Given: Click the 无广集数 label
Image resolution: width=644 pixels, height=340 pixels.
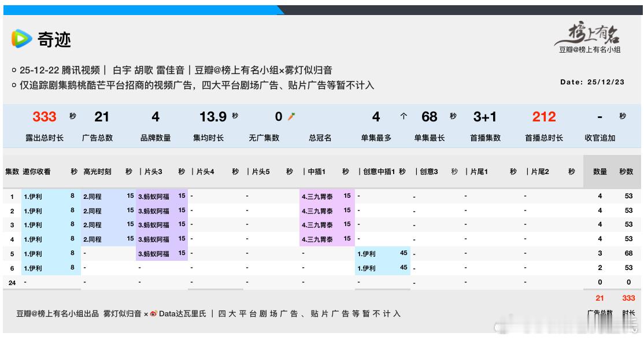Looking at the screenshot, I should coord(264,138).
